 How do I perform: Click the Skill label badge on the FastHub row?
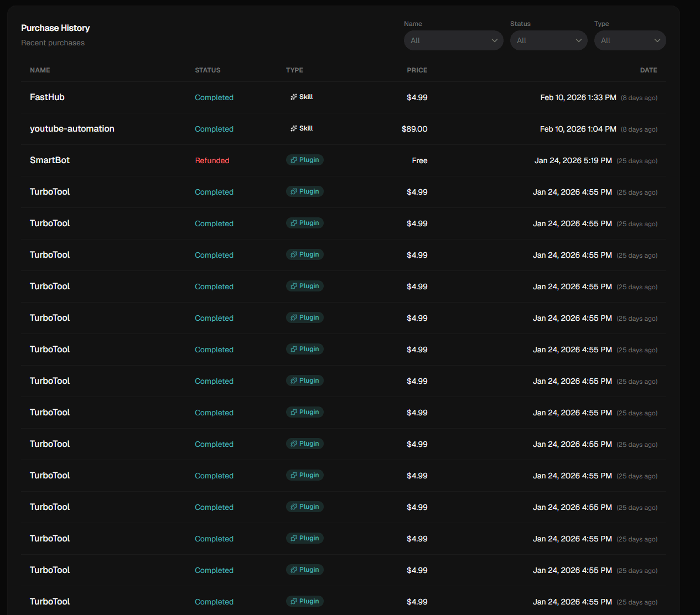(x=302, y=96)
